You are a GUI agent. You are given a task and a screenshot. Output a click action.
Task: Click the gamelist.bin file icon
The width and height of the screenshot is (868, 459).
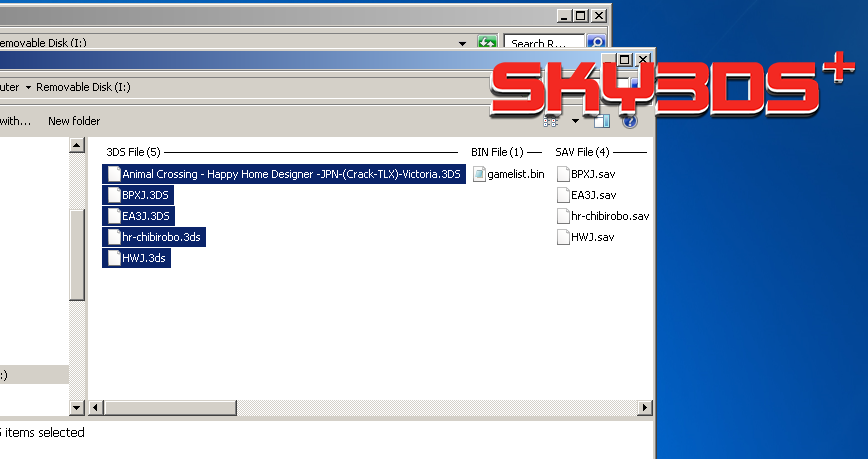coord(479,174)
